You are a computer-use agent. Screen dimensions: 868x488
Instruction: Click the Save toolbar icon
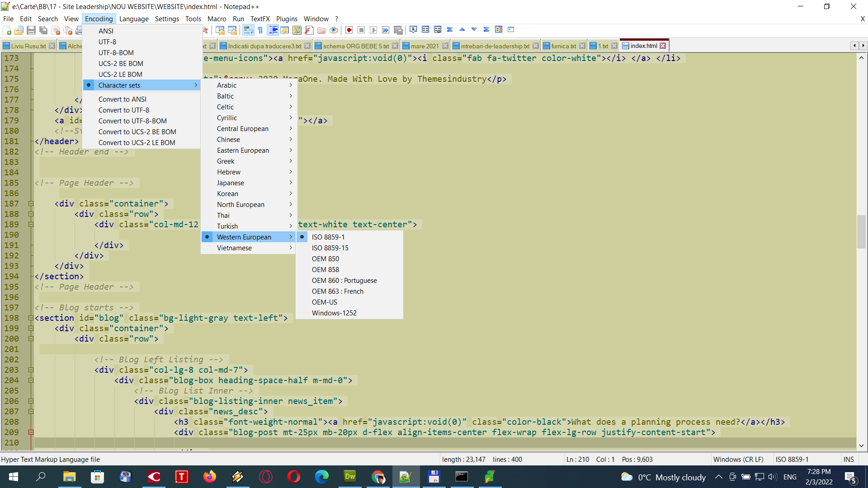(31, 30)
